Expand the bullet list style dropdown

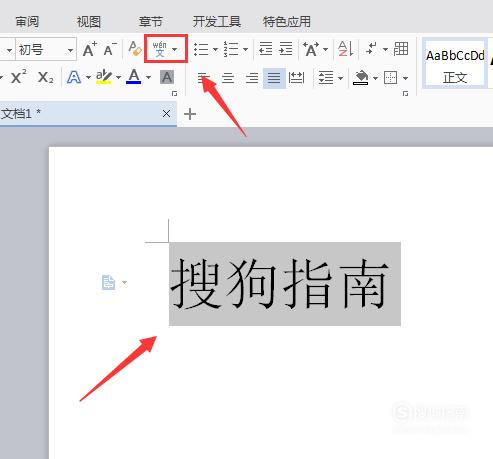pyautogui.click(x=215, y=50)
